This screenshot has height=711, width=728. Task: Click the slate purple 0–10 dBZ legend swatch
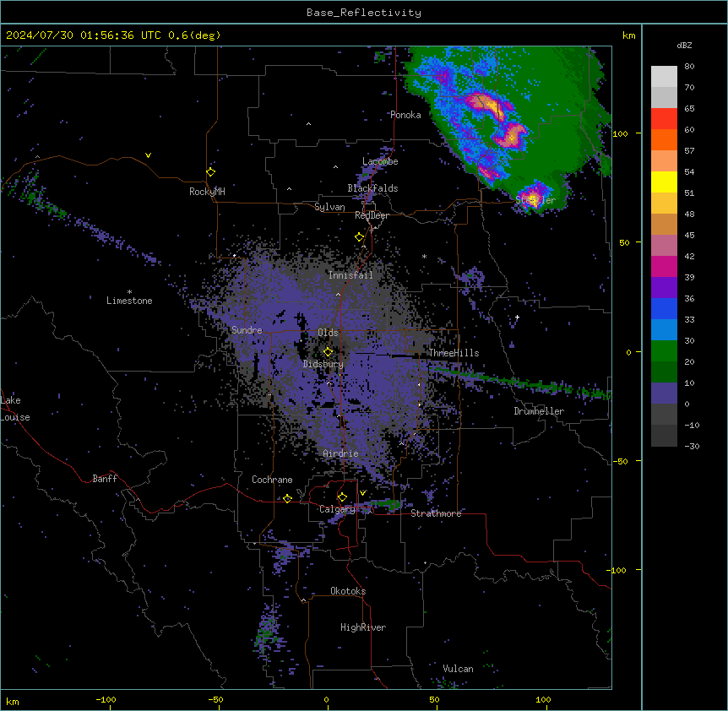click(664, 393)
